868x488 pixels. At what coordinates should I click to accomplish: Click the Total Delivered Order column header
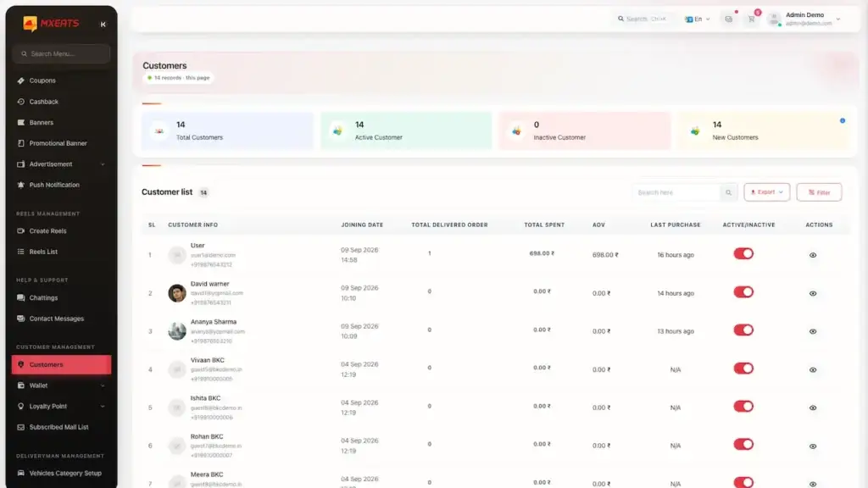click(x=449, y=225)
